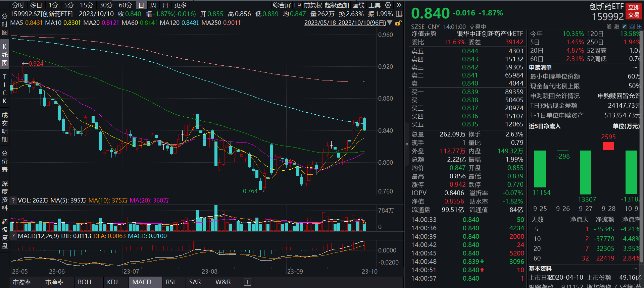This screenshot has height=288, width=644.
Task: Click the 融 tag icon
Action: pos(617,26)
